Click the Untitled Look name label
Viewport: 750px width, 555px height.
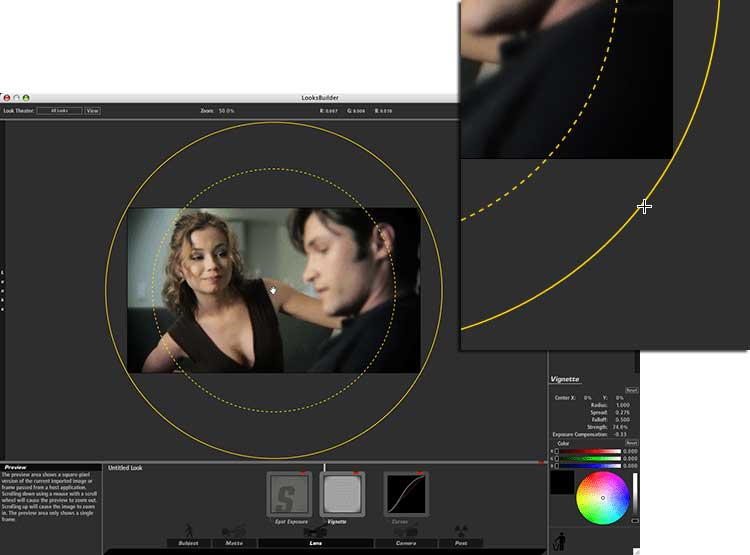pyautogui.click(x=125, y=468)
